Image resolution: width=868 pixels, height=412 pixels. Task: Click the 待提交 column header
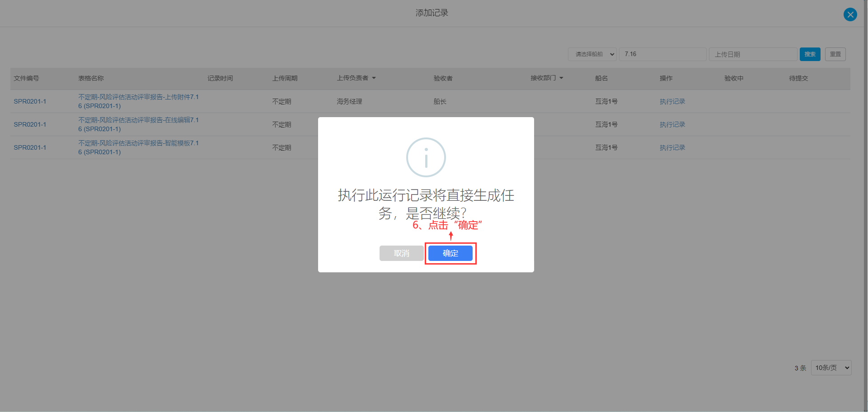click(x=798, y=78)
